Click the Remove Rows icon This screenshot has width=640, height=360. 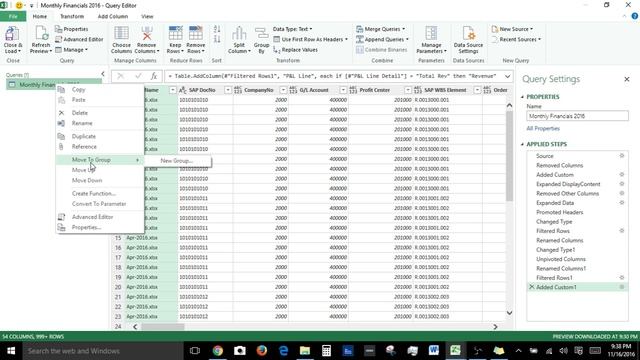196,33
